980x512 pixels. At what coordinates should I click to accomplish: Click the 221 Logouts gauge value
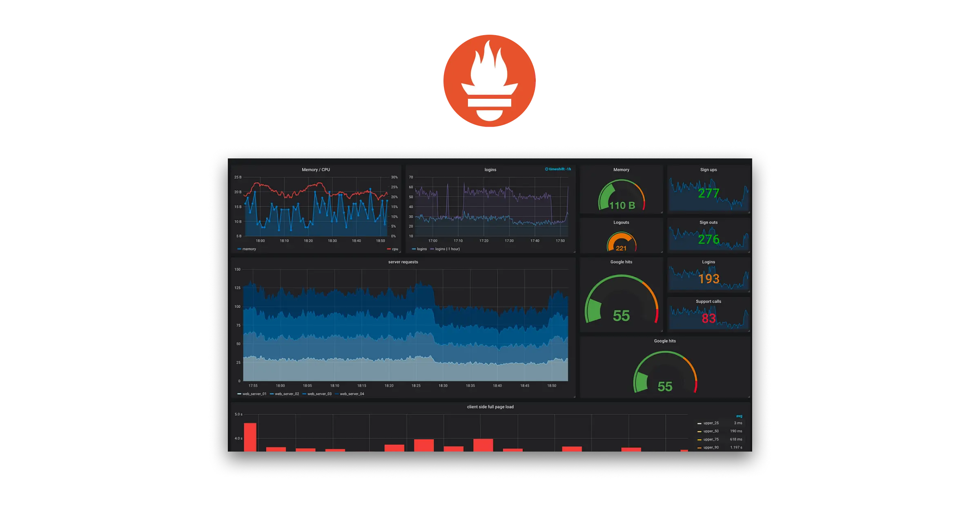621,248
